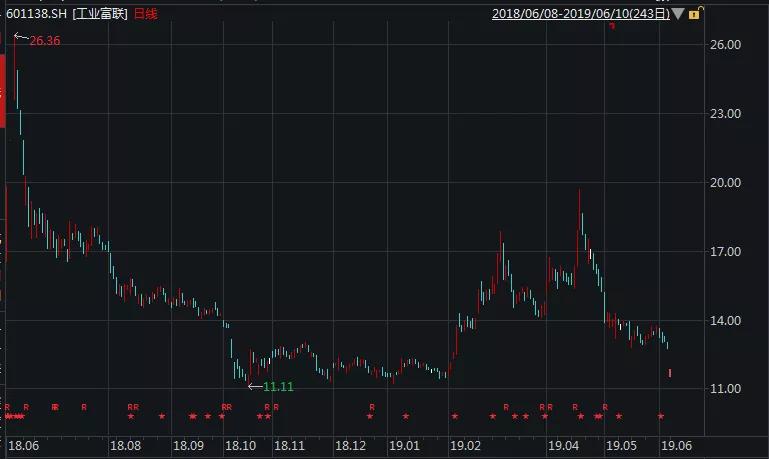
Task: Click the yellow lock icon
Action: [x=695, y=13]
